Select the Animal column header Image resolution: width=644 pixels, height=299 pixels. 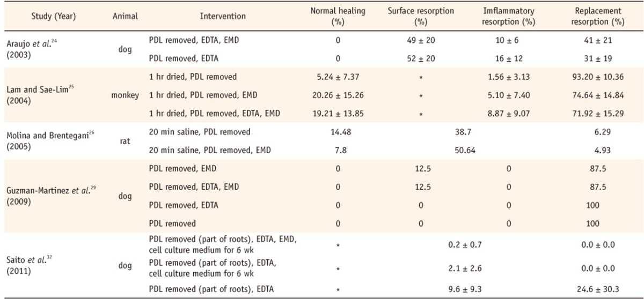[125, 16]
